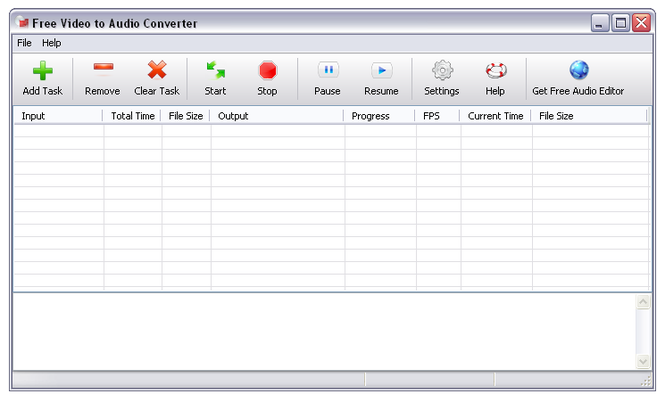Click the File Size header next to Total Time
The image size is (665, 402).
click(x=185, y=116)
